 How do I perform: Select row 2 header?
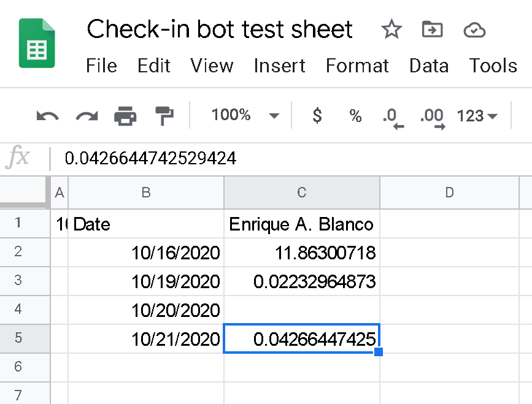pyautogui.click(x=25, y=252)
